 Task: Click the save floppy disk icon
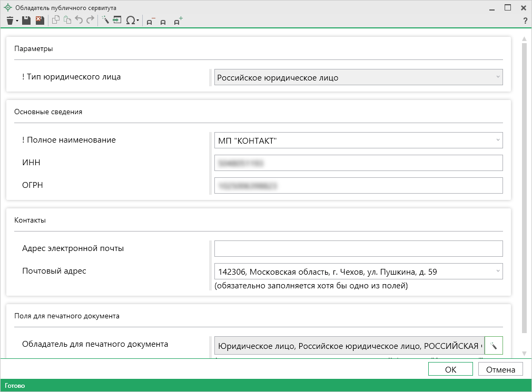pyautogui.click(x=26, y=21)
